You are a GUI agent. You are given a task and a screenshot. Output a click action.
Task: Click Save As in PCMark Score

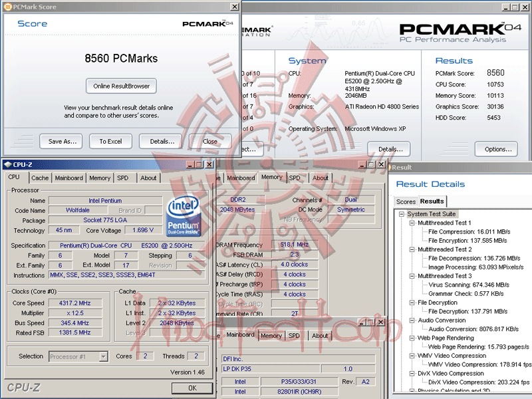(x=61, y=142)
